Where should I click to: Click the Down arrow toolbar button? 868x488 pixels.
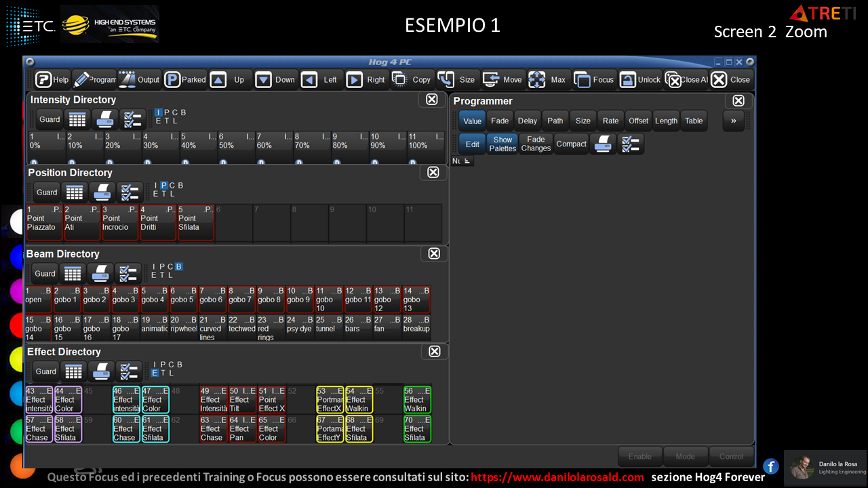[x=275, y=79]
